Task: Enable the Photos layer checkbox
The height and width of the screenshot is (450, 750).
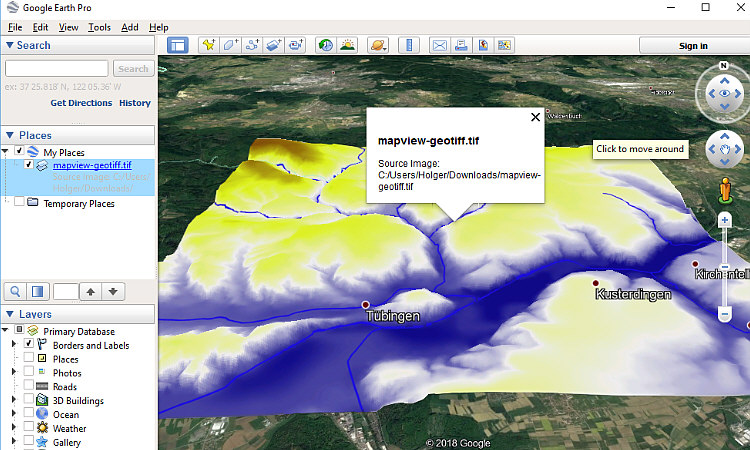Action: pyautogui.click(x=29, y=371)
